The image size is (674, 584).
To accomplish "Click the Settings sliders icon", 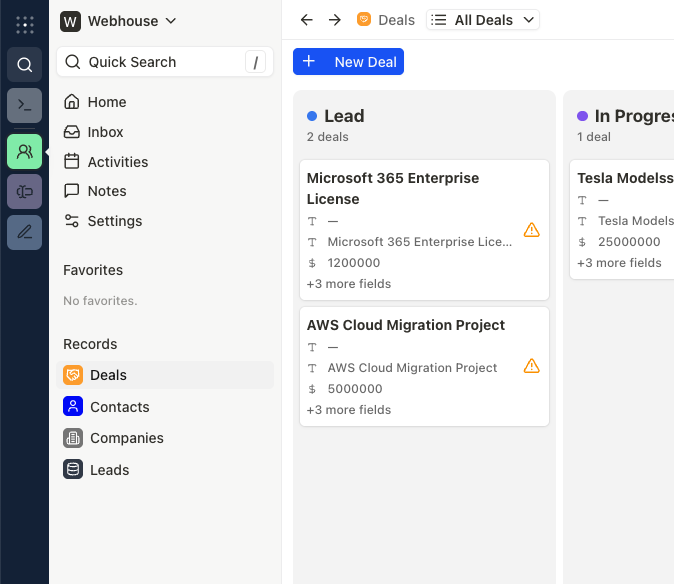I will (x=72, y=221).
